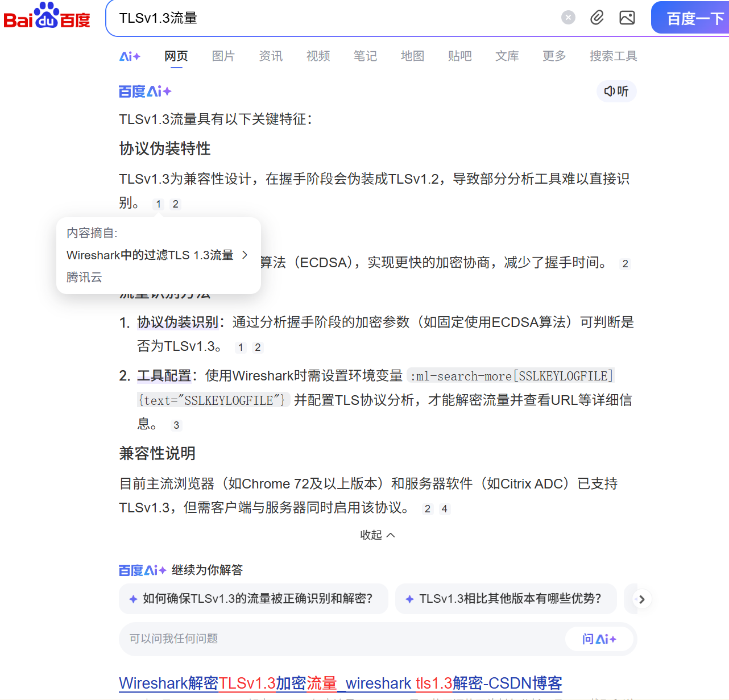Open the 笔记 tab

coord(365,56)
